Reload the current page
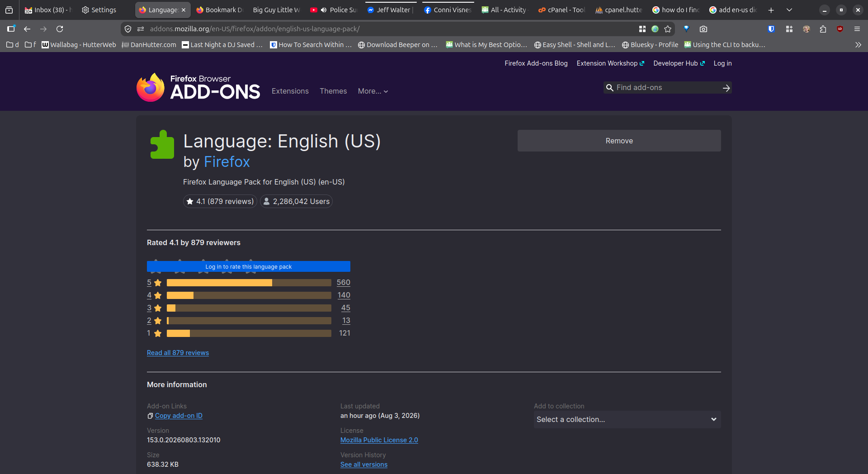Image resolution: width=868 pixels, height=474 pixels. [x=60, y=29]
